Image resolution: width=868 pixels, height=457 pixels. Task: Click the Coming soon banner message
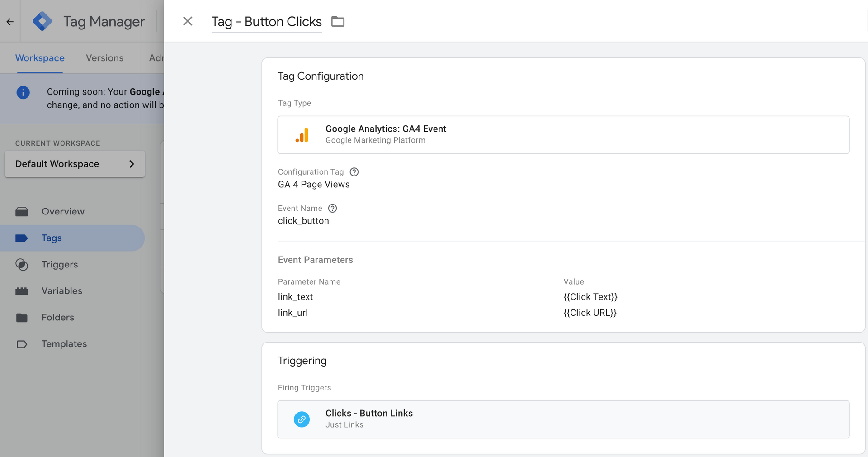click(105, 98)
